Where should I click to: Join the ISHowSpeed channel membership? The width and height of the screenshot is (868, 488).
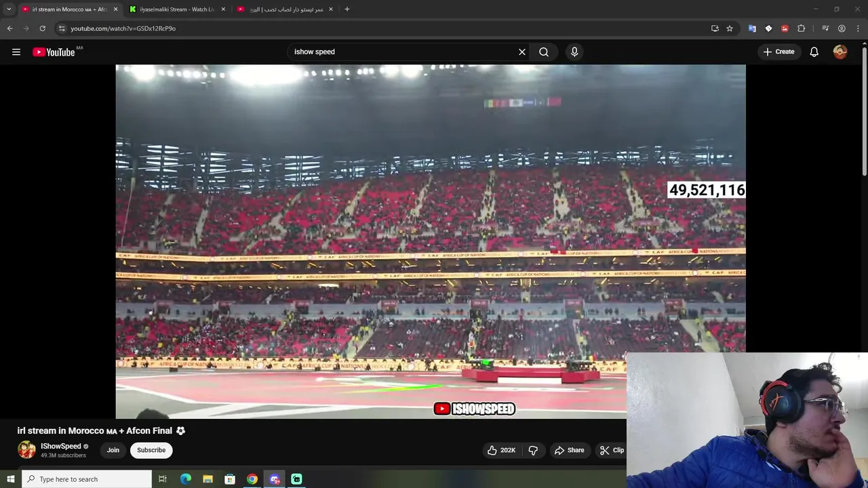click(113, 450)
